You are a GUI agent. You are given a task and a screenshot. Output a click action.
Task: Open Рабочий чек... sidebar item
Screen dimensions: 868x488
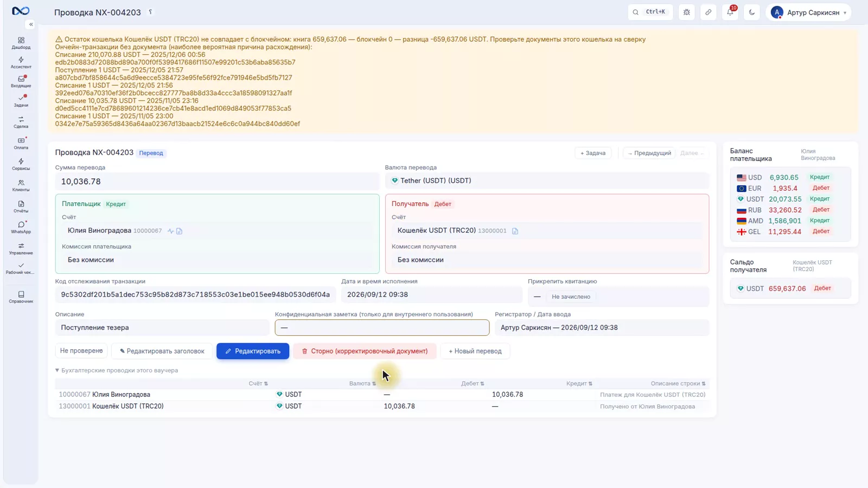[21, 268]
